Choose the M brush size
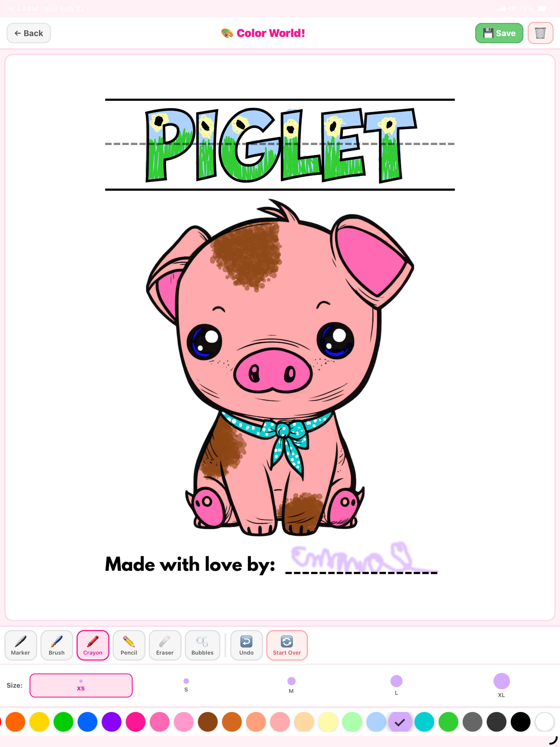This screenshot has width=560, height=747. [x=291, y=685]
